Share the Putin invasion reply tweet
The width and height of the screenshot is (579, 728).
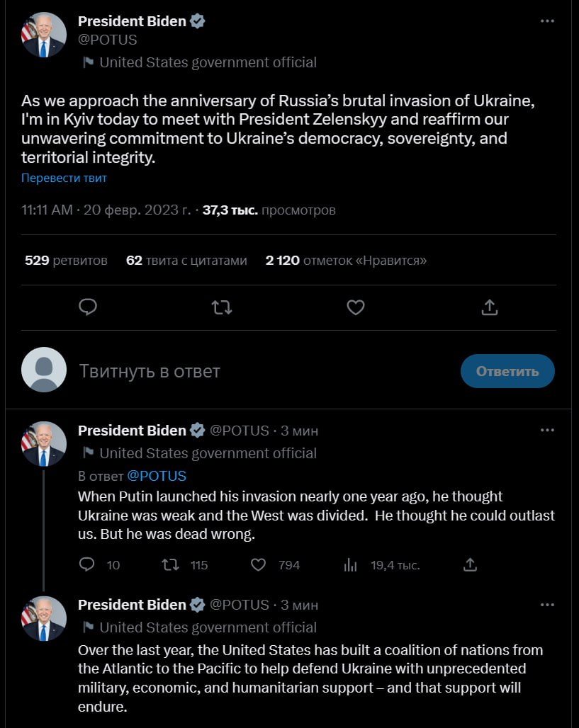tap(470, 564)
